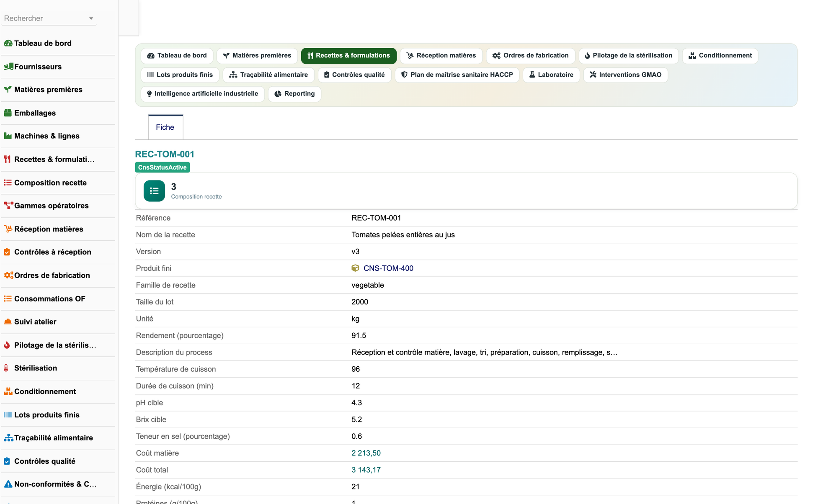The image size is (815, 504).
Task: Click the Composition recette count label
Action: (196, 197)
